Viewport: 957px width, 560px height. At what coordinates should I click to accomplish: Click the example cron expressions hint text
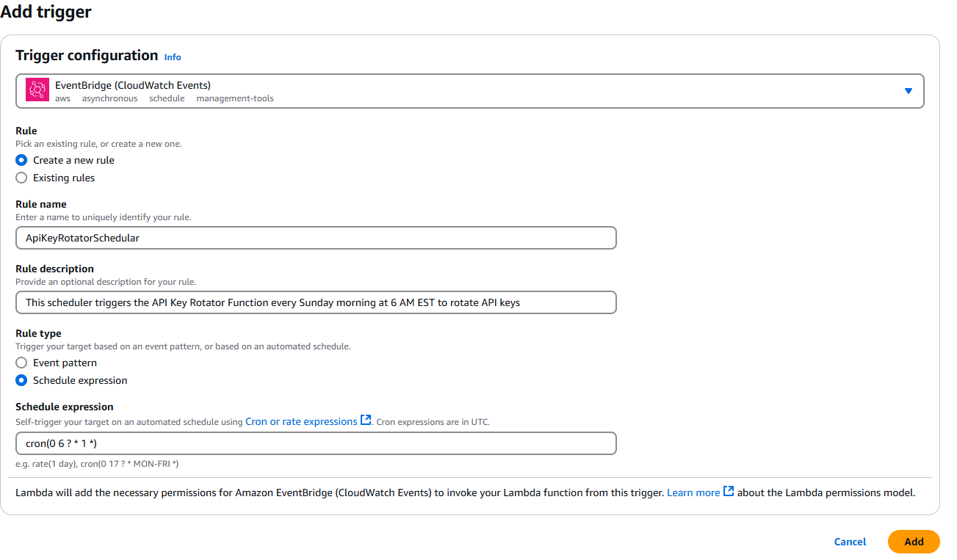click(x=97, y=464)
